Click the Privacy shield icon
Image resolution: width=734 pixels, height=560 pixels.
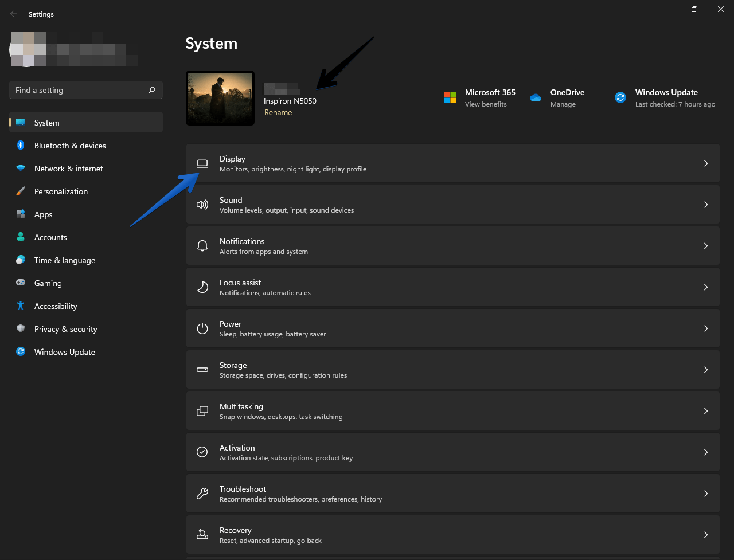coord(21,329)
